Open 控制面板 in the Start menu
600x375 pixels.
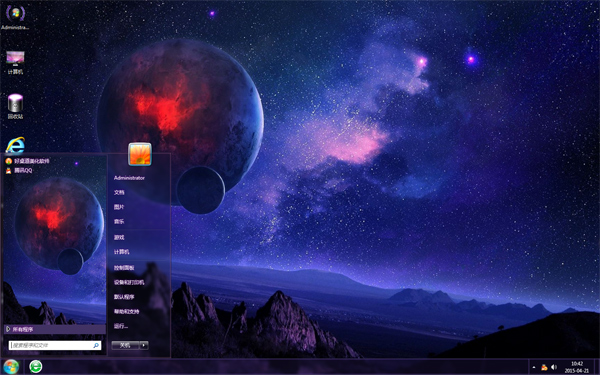pos(124,267)
